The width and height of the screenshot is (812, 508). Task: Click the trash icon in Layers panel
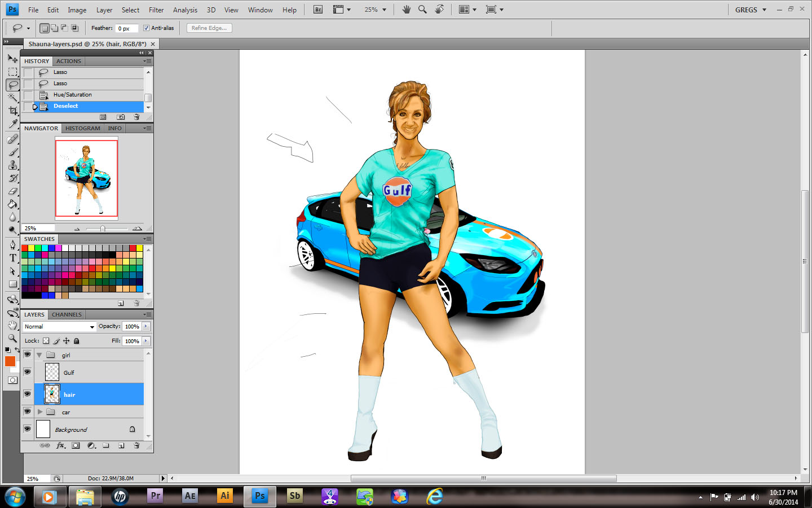tap(136, 445)
